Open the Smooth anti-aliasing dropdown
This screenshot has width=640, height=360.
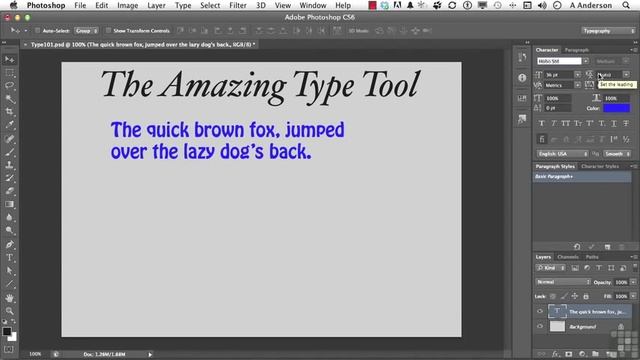pos(618,154)
